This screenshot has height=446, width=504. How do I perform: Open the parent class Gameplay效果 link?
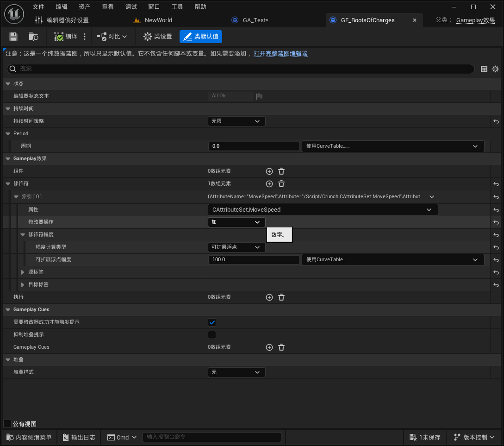pyautogui.click(x=475, y=20)
